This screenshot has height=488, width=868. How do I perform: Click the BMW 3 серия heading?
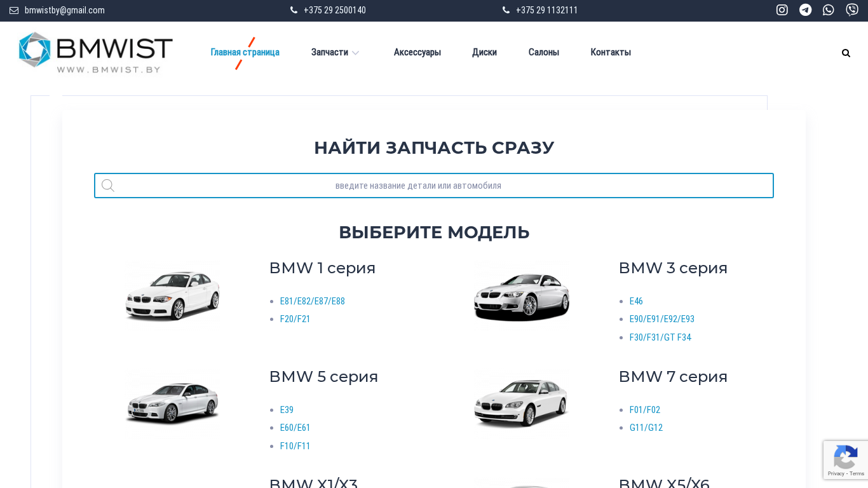coord(673,268)
